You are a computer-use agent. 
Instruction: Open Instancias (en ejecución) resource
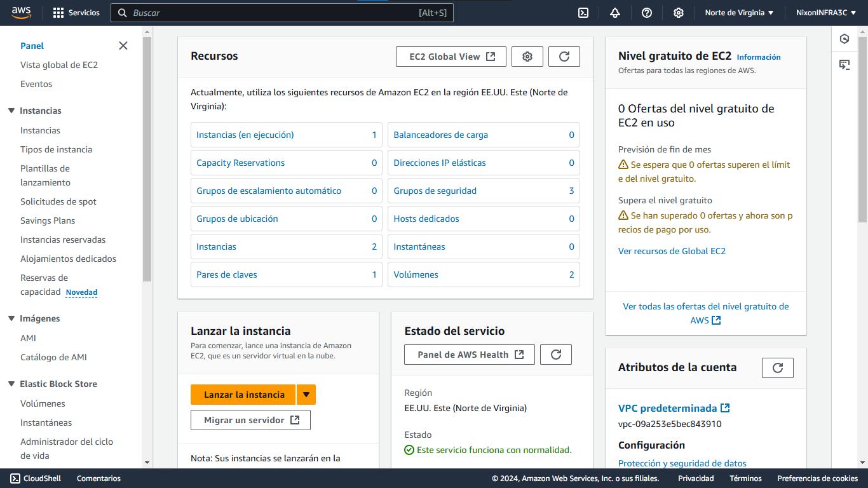coord(245,135)
